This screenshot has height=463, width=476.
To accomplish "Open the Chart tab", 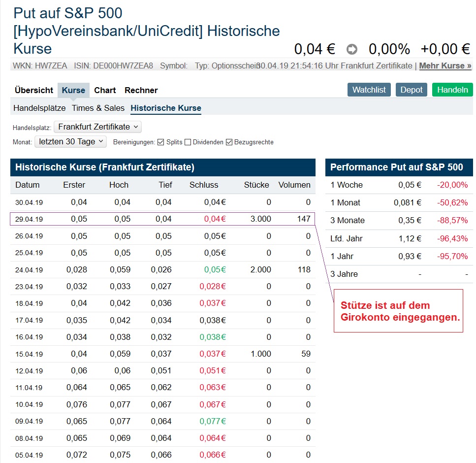I will click(105, 90).
